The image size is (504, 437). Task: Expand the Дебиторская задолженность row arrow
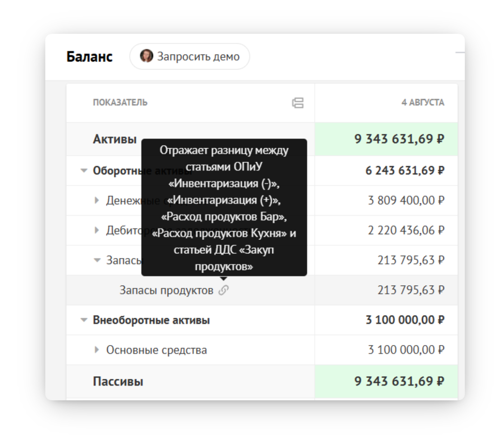97,230
